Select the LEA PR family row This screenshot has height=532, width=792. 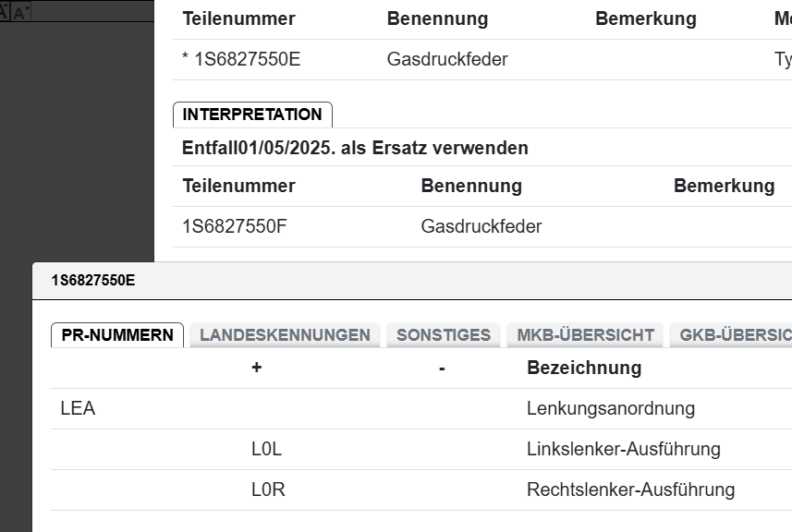[x=78, y=408]
